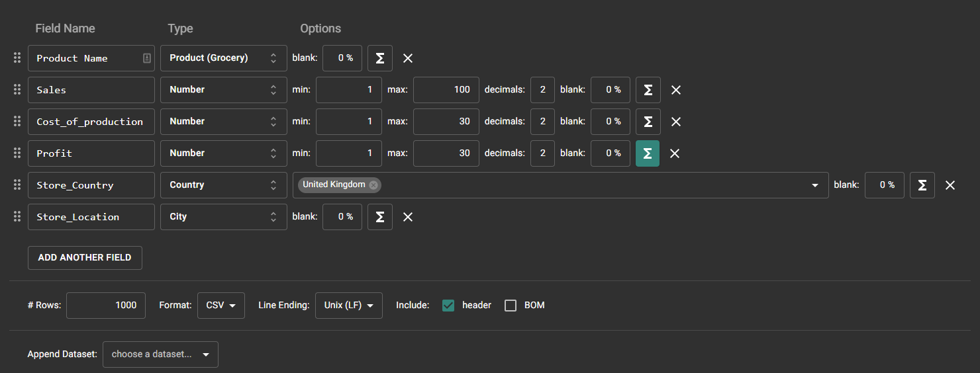This screenshot has width=980, height=373.
Task: Open Product (Grocery) type selector
Action: [223, 58]
